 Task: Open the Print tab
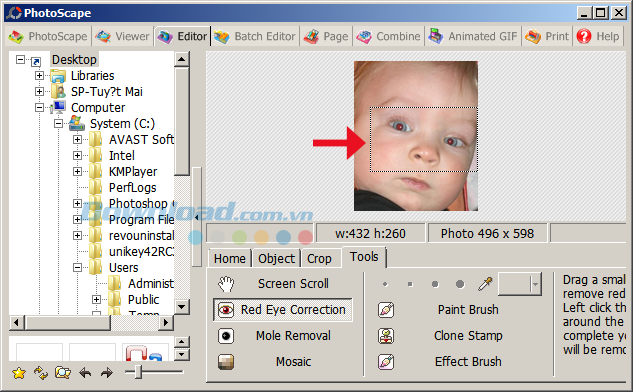tap(547, 37)
